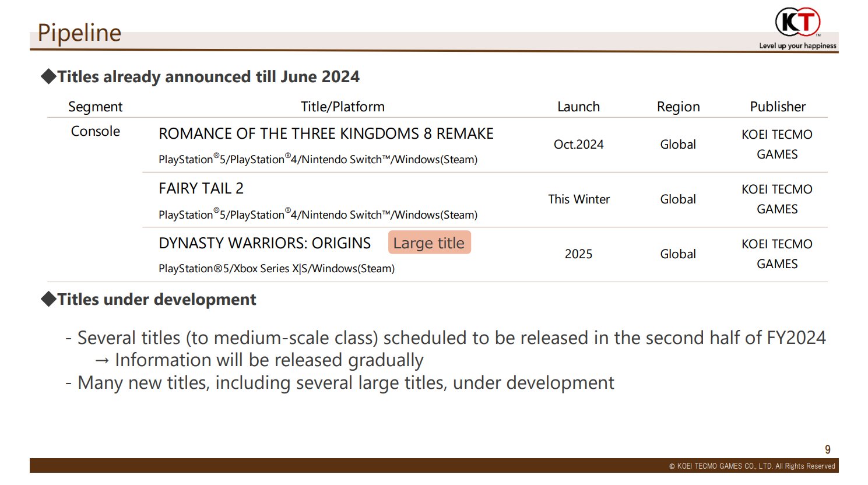The width and height of the screenshot is (868, 485).
Task: Click the 'This Winter' launch cell
Action: (579, 199)
